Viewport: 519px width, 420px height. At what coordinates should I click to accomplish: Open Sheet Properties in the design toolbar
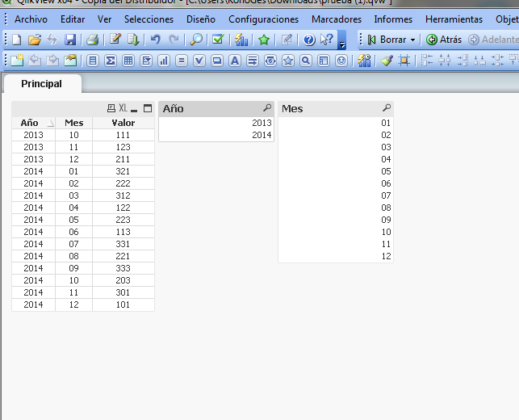pos(70,61)
